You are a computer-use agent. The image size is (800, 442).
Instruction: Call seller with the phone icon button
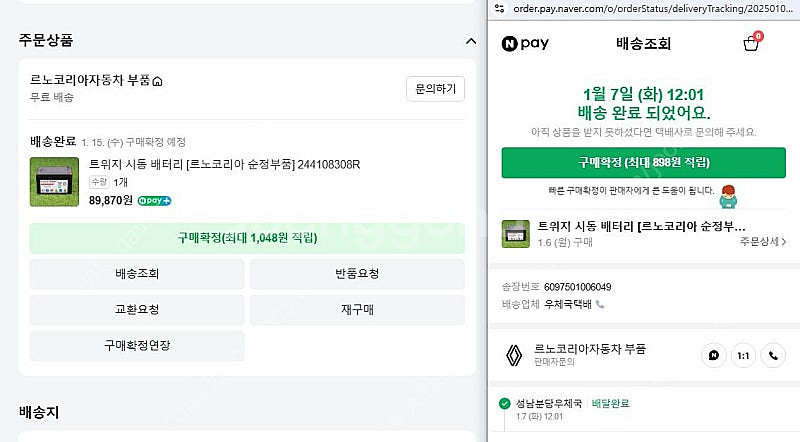pos(773,356)
